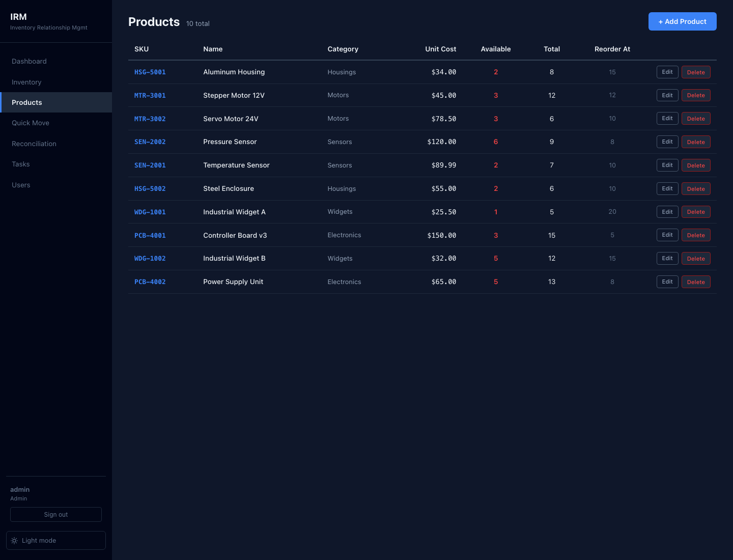Delete the Aluminum Housing product
The height and width of the screenshot is (560, 733).
coord(696,72)
